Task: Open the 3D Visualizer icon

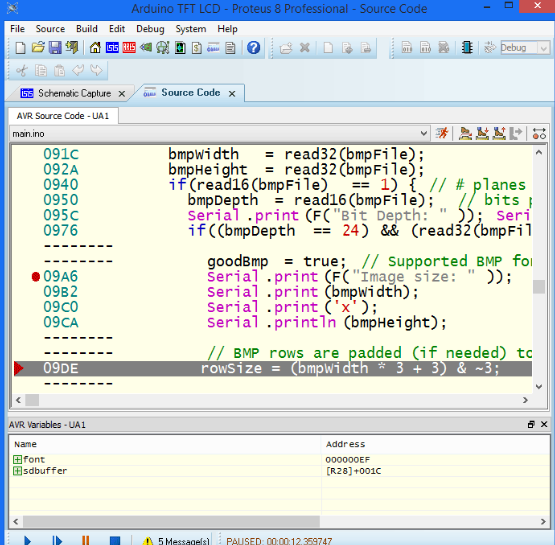Action: coord(146,47)
